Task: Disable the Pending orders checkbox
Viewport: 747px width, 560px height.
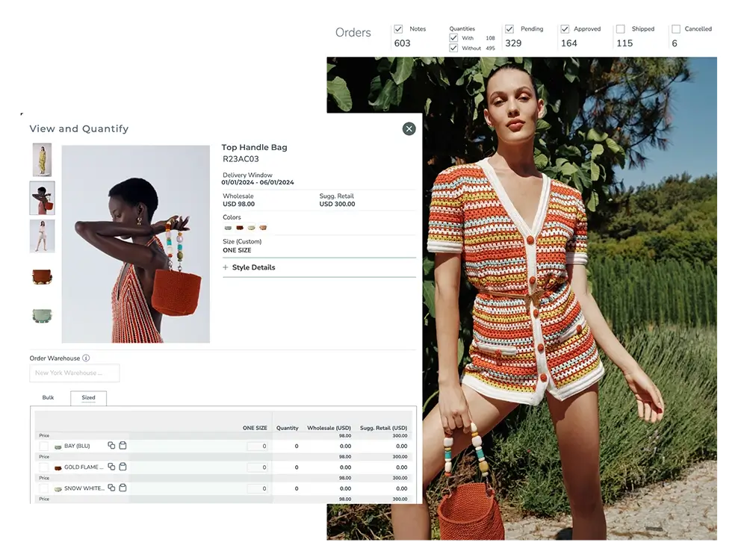Action: pyautogui.click(x=509, y=28)
